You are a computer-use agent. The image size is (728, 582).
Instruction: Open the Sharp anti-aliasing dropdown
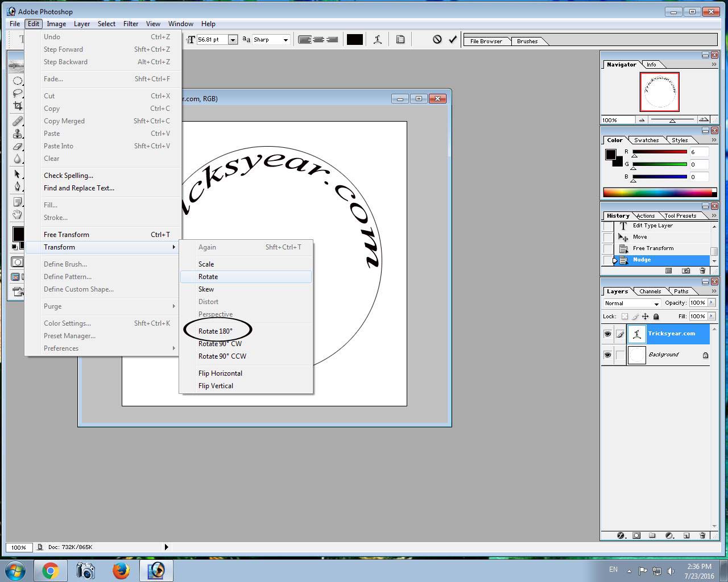pyautogui.click(x=286, y=39)
